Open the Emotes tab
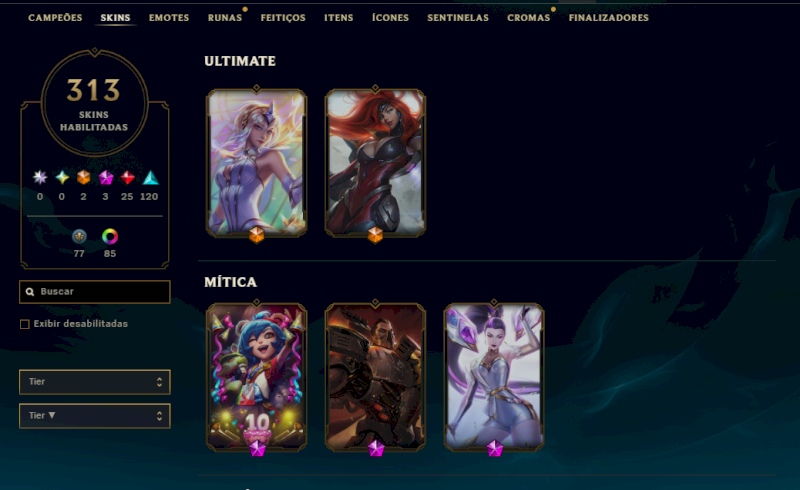 [x=169, y=18]
